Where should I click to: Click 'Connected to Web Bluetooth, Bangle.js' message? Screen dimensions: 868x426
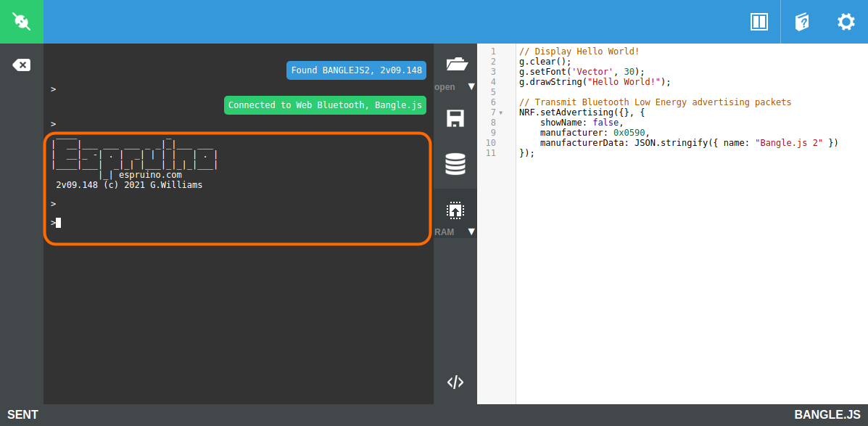pos(325,105)
